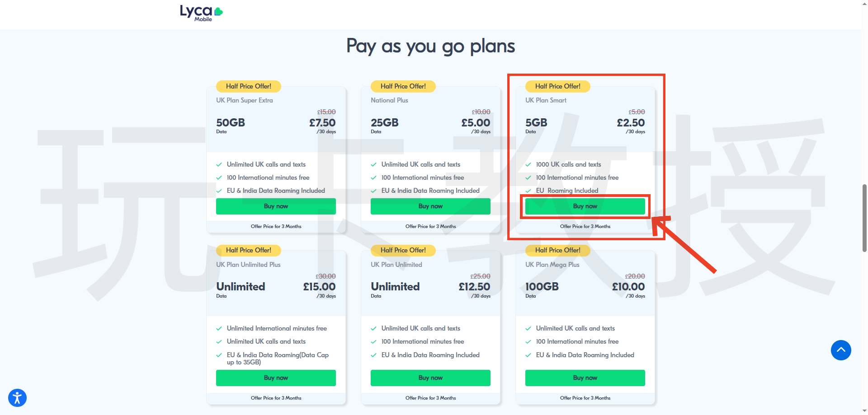Click the scroll-to-top arrow button
Viewport: 868px width, 415px height.
point(840,350)
